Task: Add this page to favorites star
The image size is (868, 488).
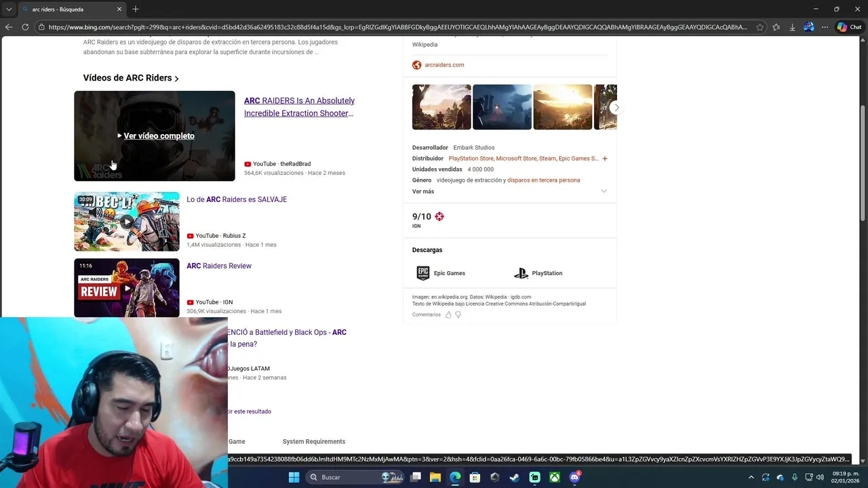Action: (x=760, y=27)
